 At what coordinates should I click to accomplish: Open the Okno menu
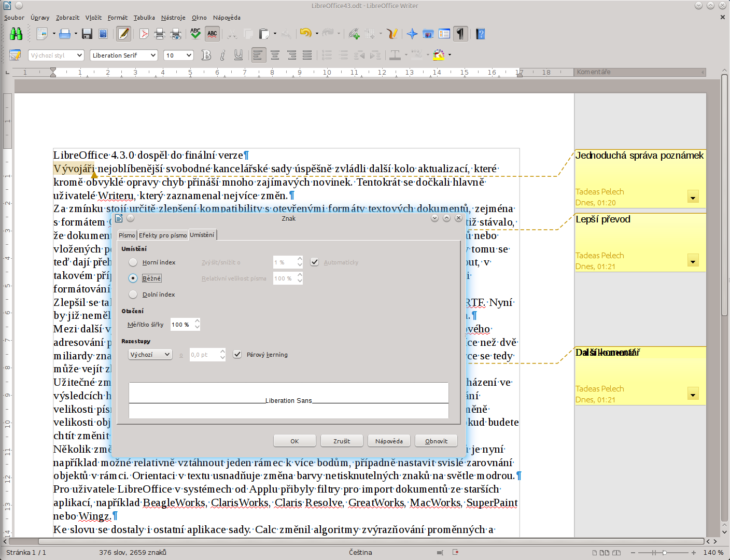pos(199,18)
